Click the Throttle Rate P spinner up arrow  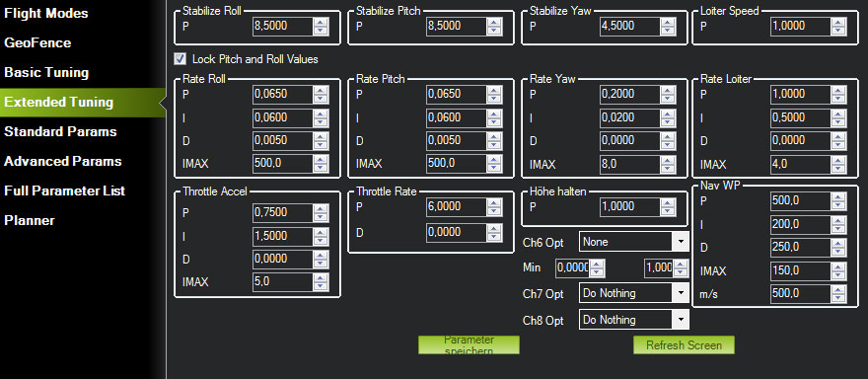494,202
